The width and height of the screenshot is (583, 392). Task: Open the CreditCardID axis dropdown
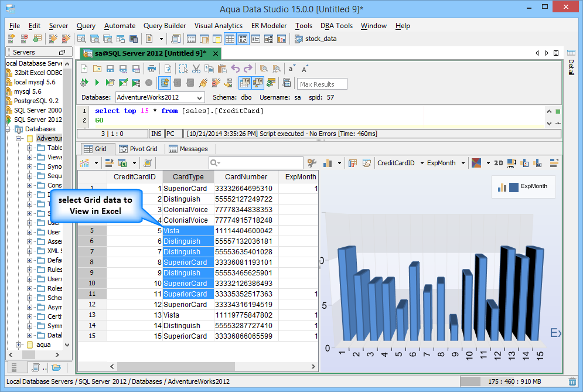[421, 163]
